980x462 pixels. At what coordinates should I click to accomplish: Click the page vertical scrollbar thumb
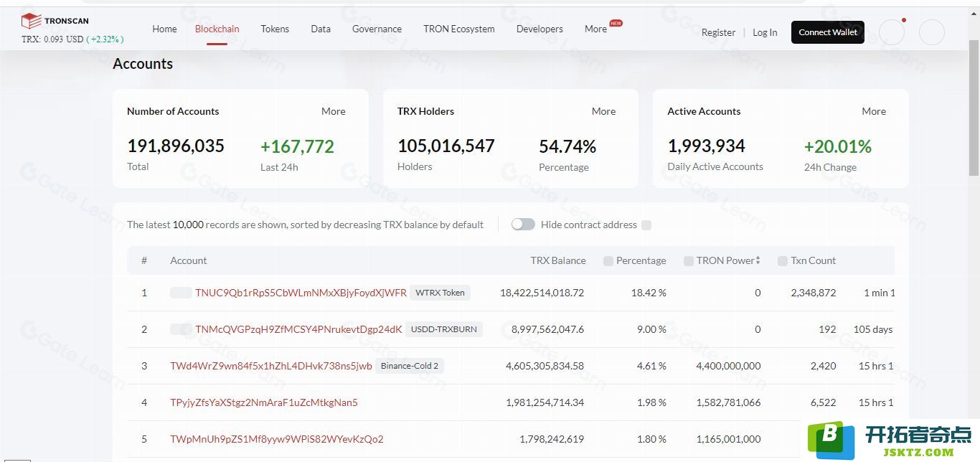click(x=974, y=108)
